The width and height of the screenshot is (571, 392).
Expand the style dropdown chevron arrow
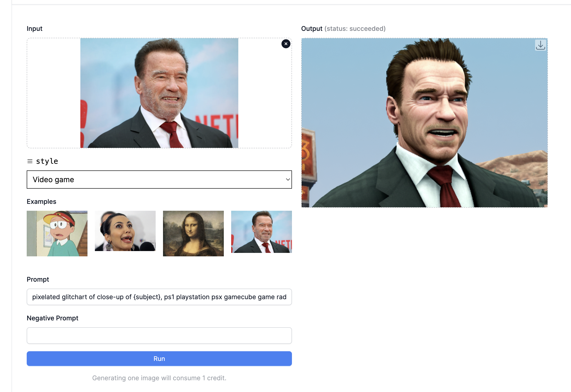tap(288, 179)
